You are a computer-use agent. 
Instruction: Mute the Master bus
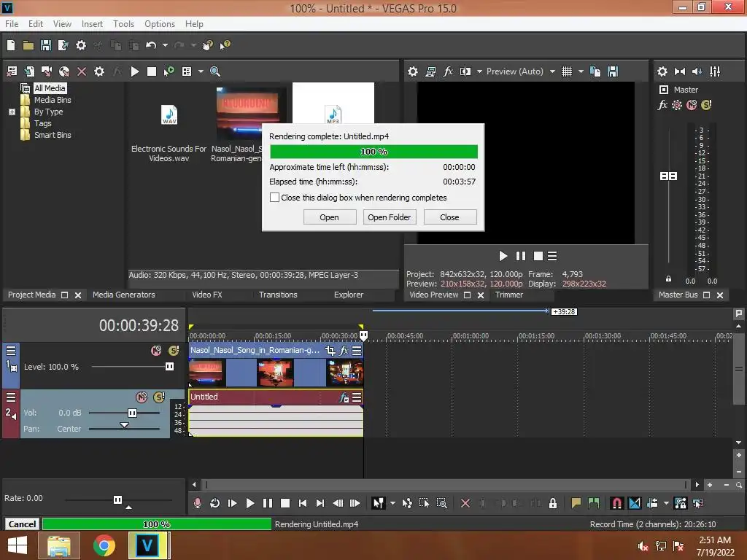[692, 105]
